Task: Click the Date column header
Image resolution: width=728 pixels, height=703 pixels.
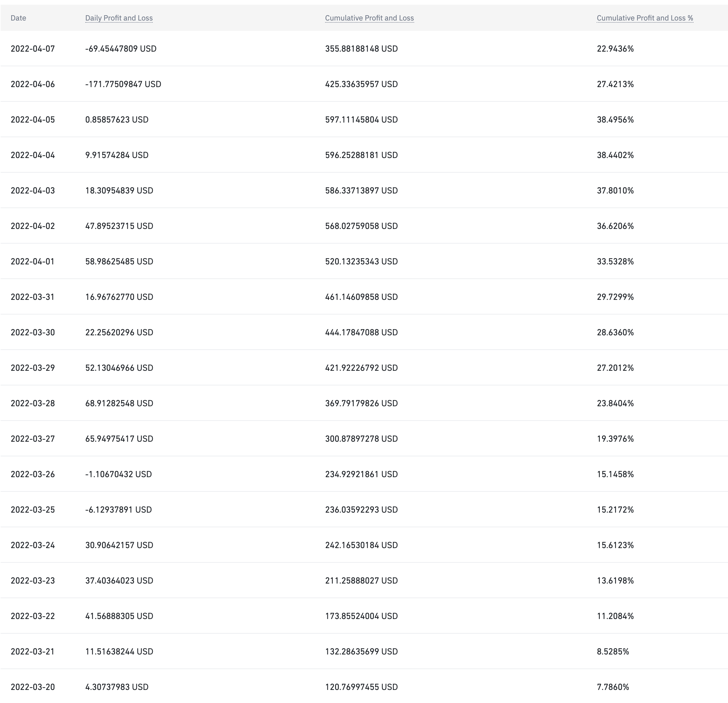Action: pyautogui.click(x=18, y=18)
